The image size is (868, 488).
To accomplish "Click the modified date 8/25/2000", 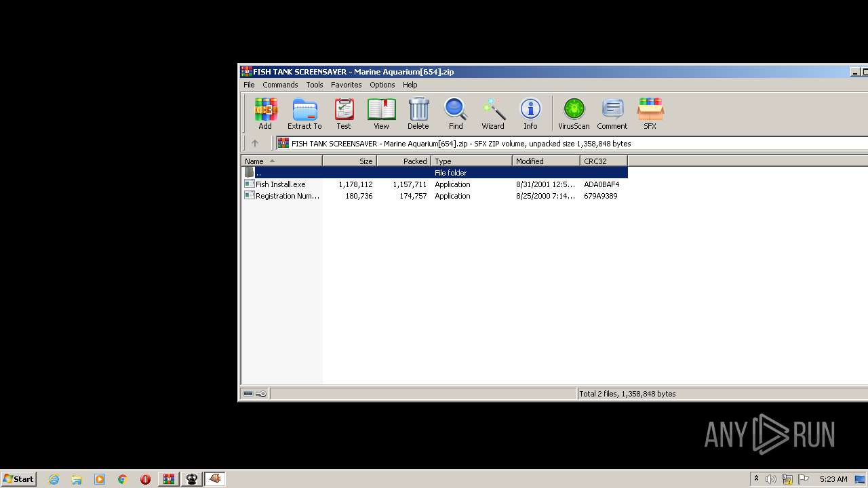I will (545, 196).
